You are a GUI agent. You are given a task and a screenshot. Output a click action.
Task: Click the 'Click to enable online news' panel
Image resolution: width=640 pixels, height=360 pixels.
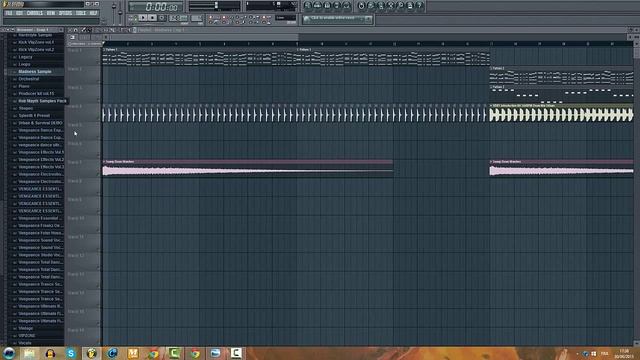pos(338,19)
